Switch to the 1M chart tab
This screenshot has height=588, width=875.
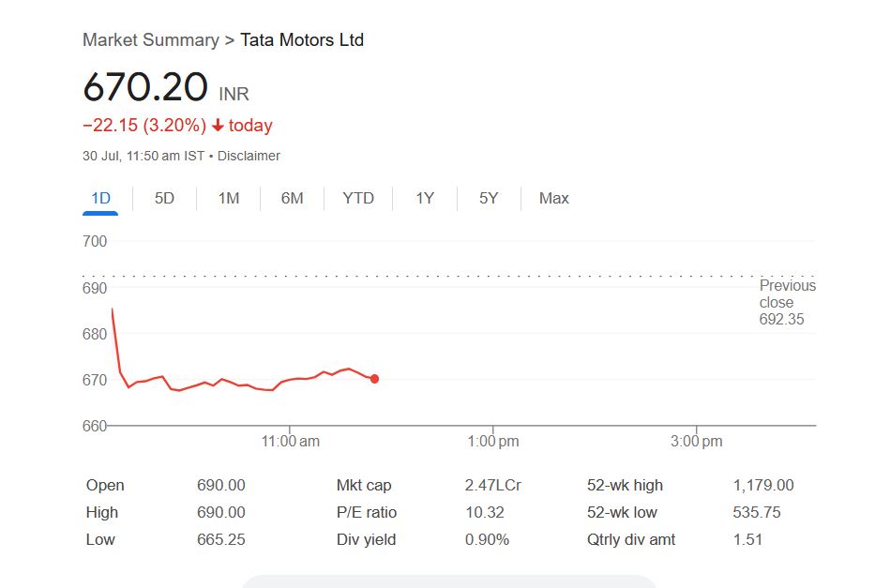click(228, 198)
